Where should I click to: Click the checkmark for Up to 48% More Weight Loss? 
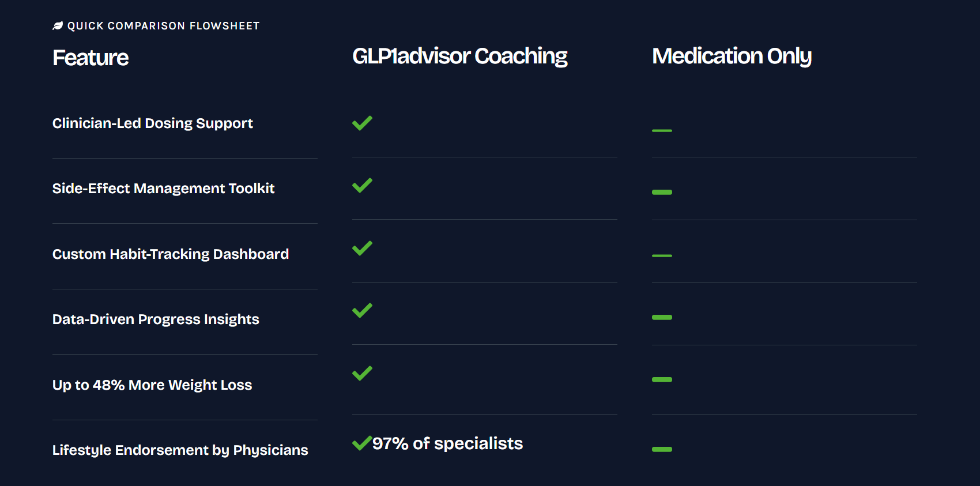(362, 373)
